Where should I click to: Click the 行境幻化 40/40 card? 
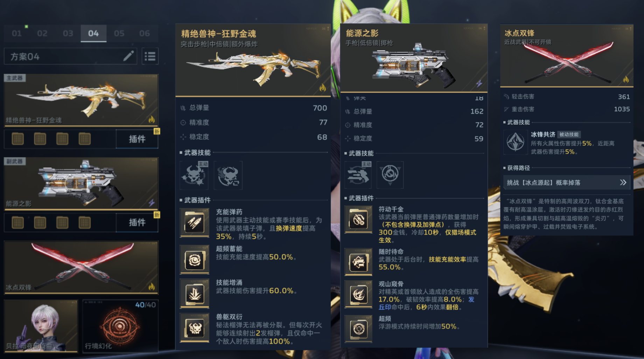pyautogui.click(x=120, y=326)
